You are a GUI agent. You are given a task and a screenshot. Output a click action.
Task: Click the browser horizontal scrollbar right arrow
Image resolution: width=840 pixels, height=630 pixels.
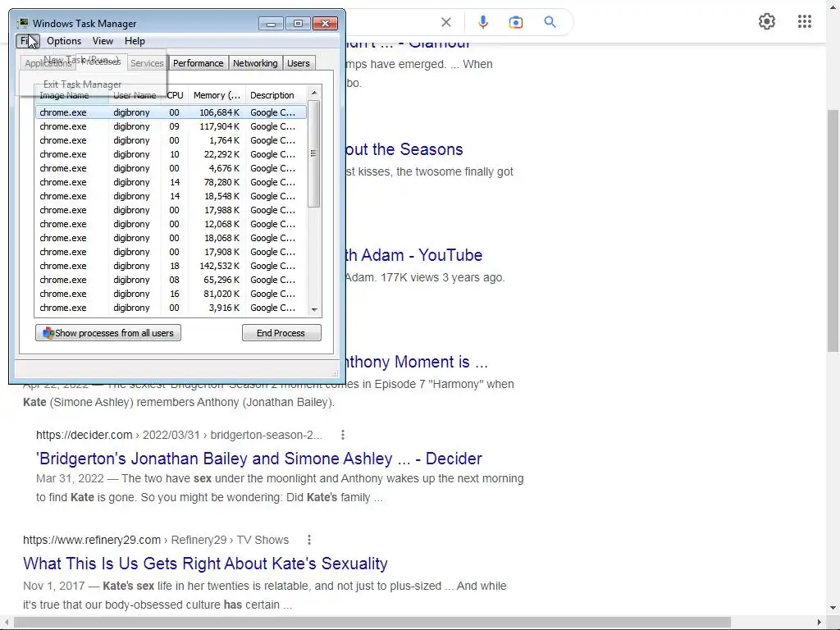click(819, 623)
